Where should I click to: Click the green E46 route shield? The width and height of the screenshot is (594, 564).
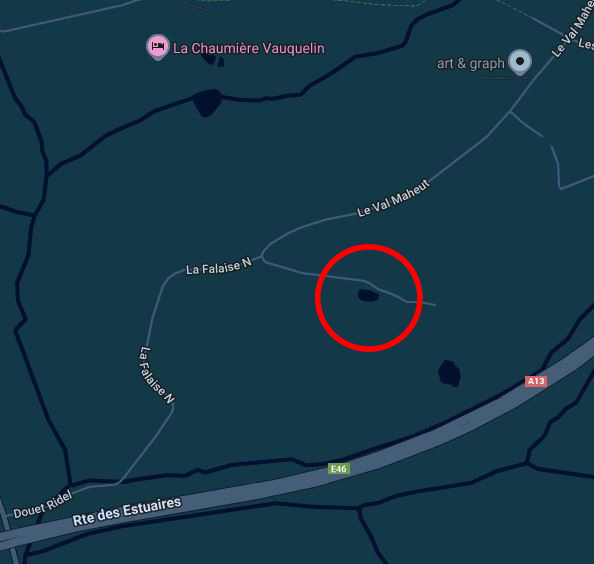[x=339, y=469]
